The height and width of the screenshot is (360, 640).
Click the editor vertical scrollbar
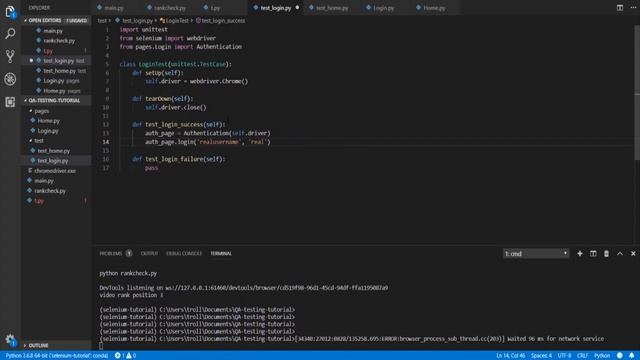[637, 94]
